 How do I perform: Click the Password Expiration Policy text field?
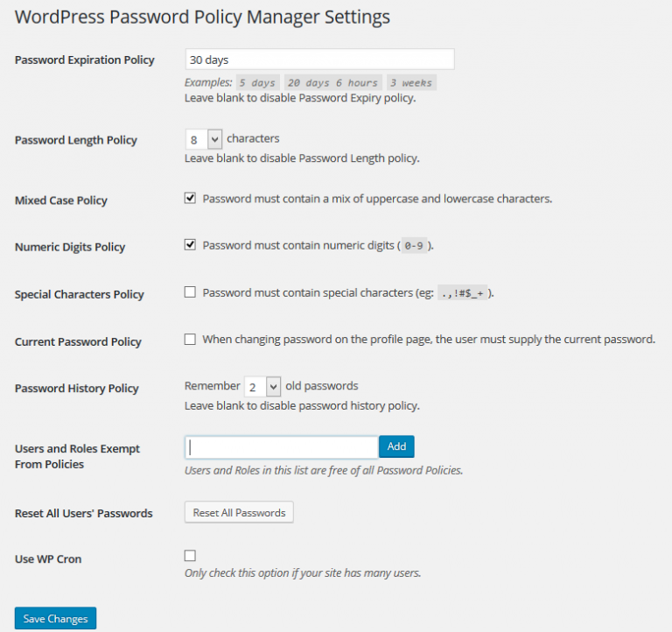coord(319,60)
